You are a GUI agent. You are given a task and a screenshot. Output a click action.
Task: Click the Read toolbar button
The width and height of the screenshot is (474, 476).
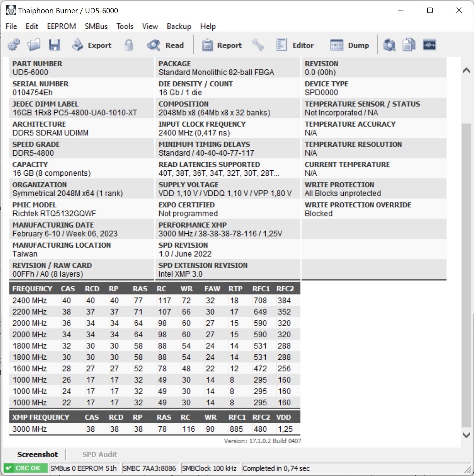[x=166, y=45]
